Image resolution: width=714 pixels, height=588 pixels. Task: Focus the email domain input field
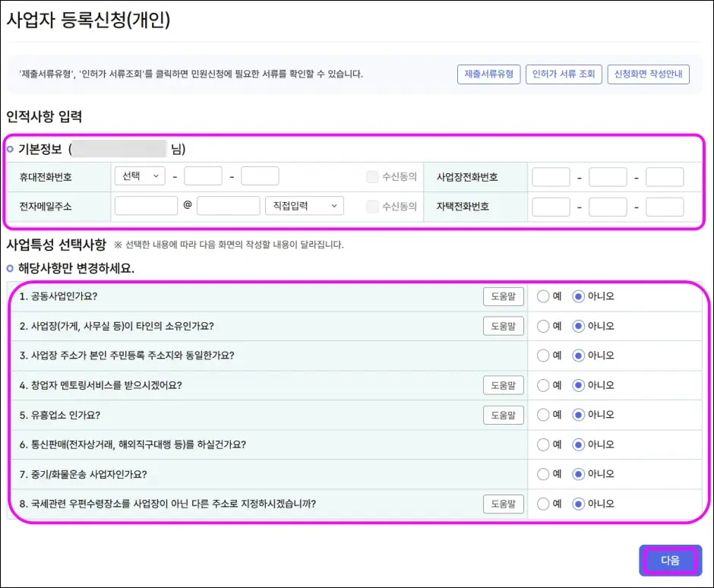(229, 206)
